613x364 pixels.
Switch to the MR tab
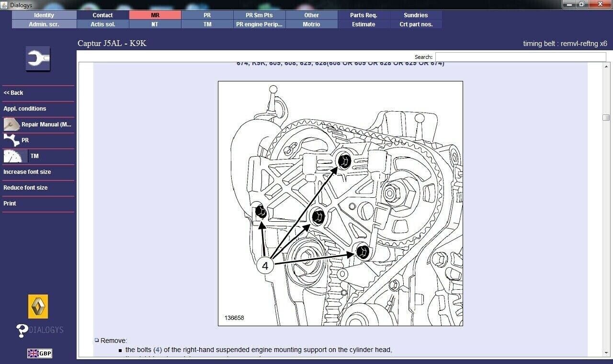click(155, 15)
